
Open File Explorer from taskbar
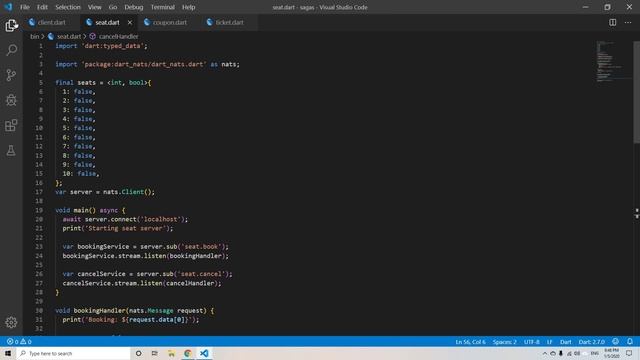pyautogui.click(x=171, y=353)
